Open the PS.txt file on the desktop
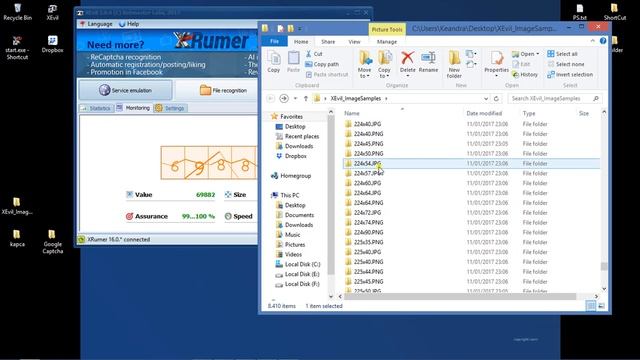The image size is (640, 360). [x=580, y=12]
